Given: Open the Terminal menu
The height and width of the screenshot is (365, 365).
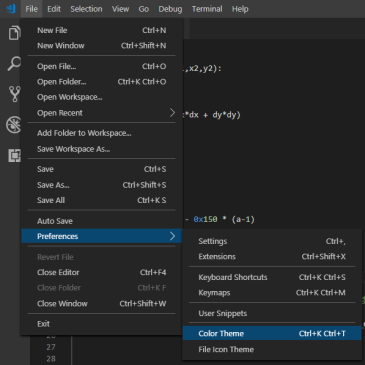Looking at the screenshot, I should 207,9.
